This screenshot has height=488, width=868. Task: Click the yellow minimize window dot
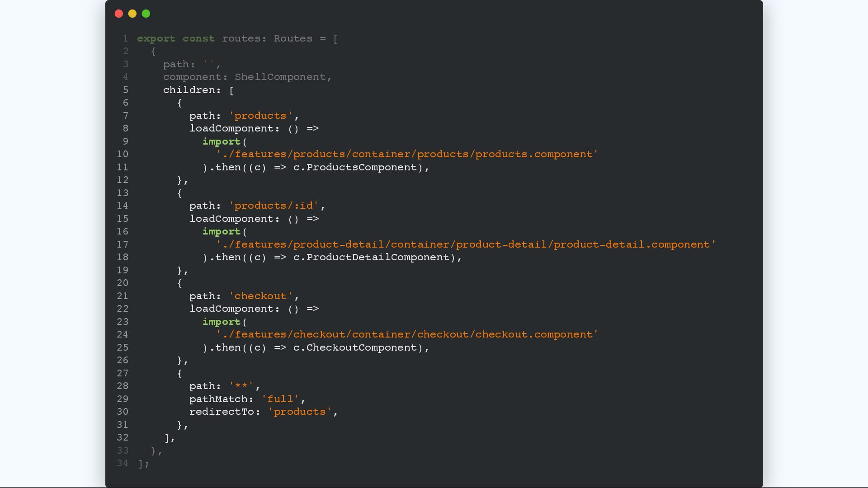pyautogui.click(x=132, y=14)
